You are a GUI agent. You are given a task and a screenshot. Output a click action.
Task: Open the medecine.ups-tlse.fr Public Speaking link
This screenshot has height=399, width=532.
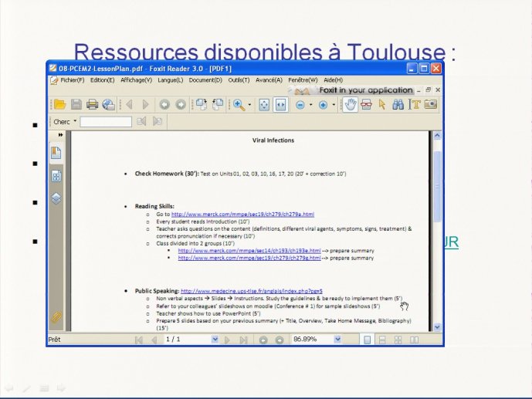coord(252,291)
